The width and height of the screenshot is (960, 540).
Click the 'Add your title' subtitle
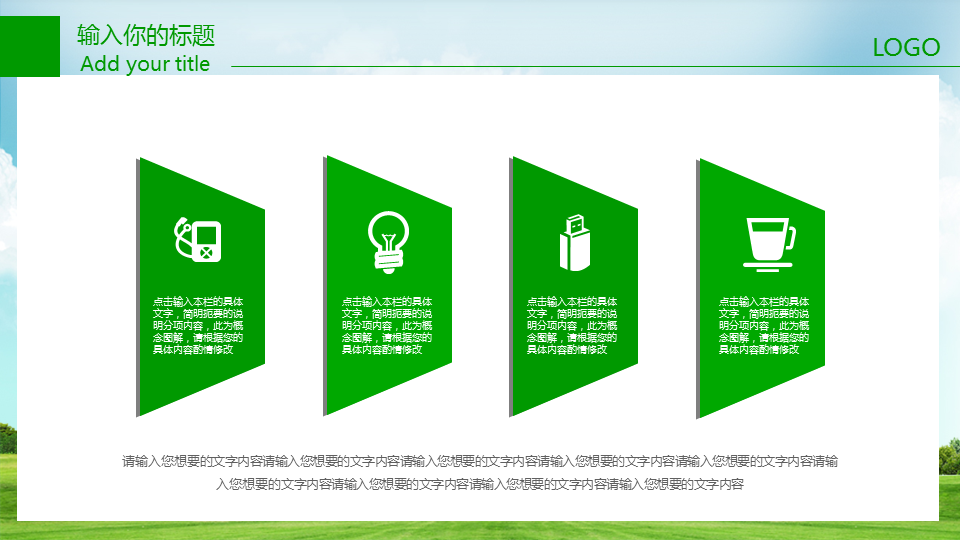(145, 64)
